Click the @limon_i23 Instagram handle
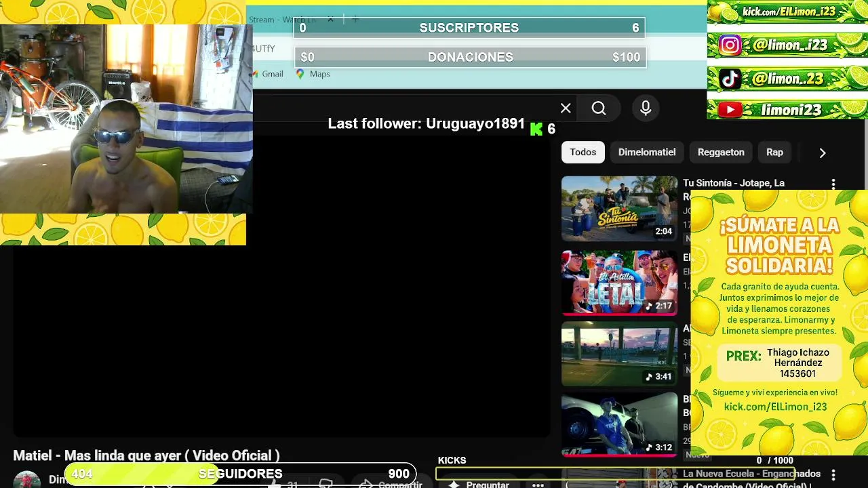The width and height of the screenshot is (868, 488). pyautogui.click(x=790, y=45)
